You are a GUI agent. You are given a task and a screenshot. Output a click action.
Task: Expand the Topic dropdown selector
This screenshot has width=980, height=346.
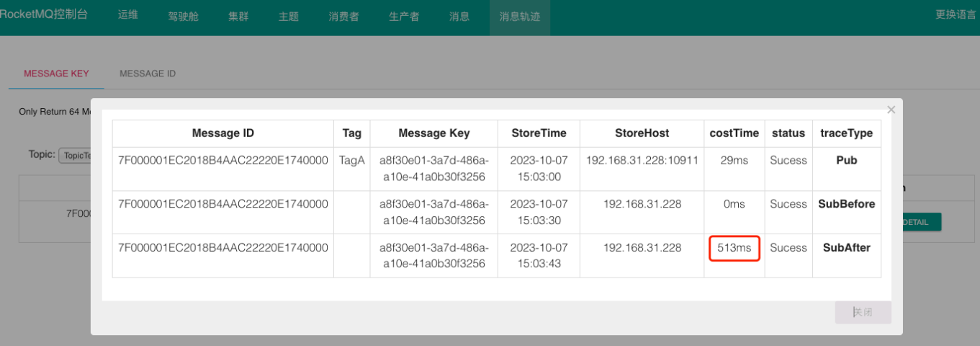[74, 156]
